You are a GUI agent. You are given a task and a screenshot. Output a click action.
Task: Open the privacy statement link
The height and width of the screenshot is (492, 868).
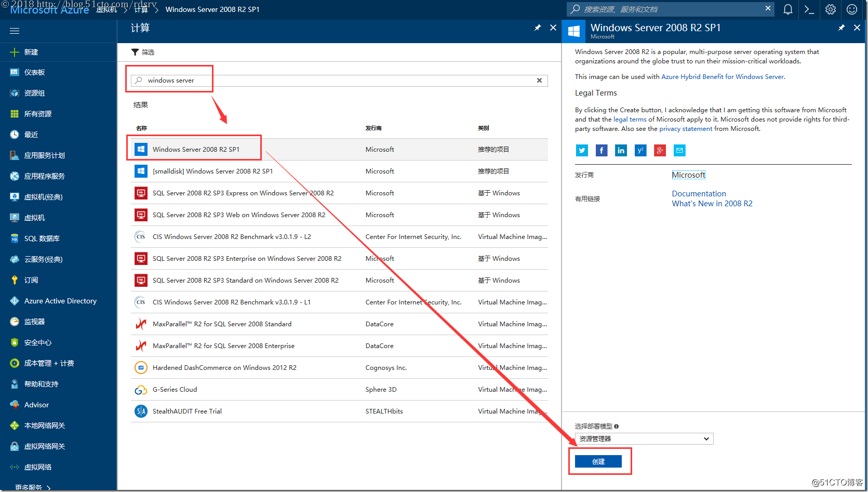[x=686, y=129]
